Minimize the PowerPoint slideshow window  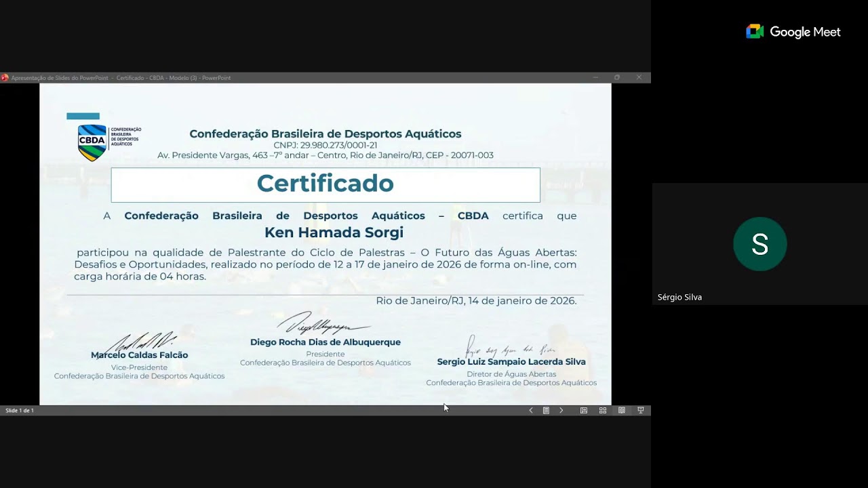pos(595,77)
